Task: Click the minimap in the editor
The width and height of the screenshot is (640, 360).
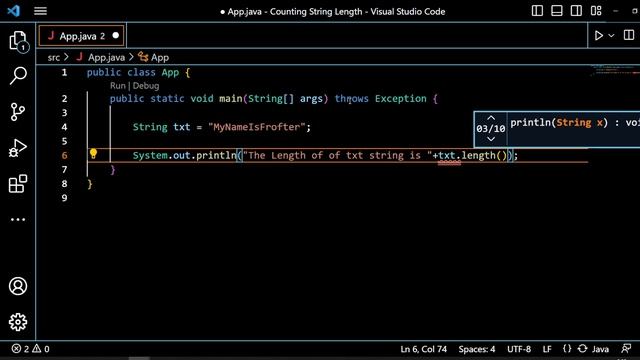Action: tap(614, 71)
